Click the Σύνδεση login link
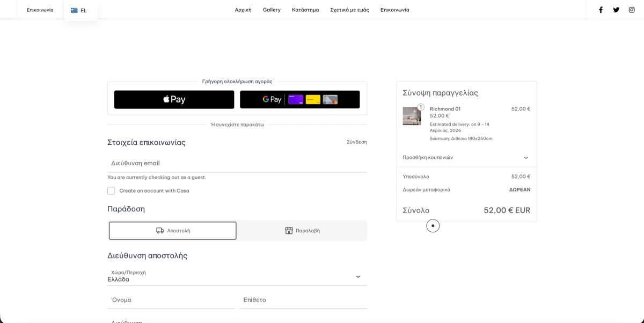 coord(357,142)
